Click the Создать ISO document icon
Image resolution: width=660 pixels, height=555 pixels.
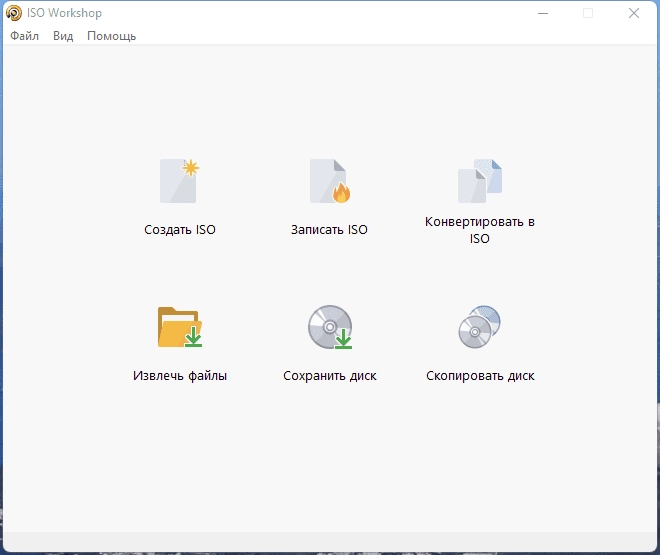click(x=180, y=181)
